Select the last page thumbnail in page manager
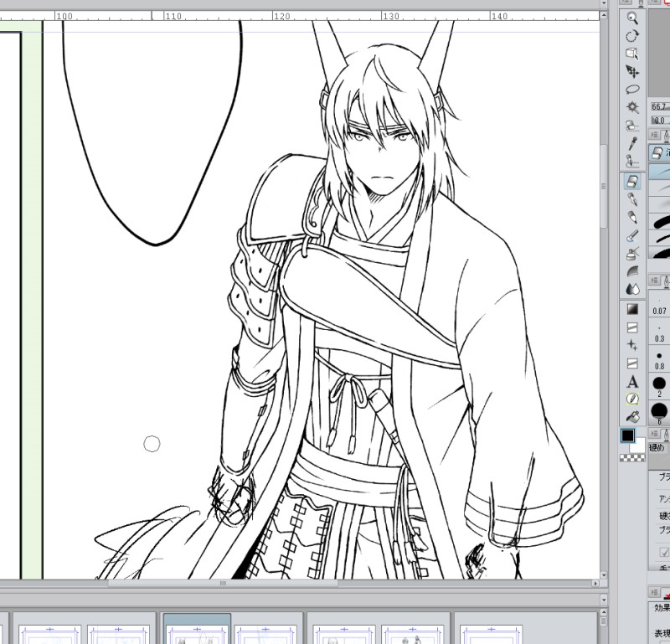The image size is (670, 644). coord(490,635)
